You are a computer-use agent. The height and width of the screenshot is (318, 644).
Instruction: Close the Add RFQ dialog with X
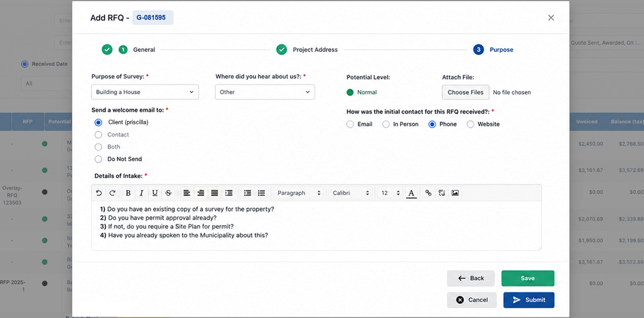[551, 17]
